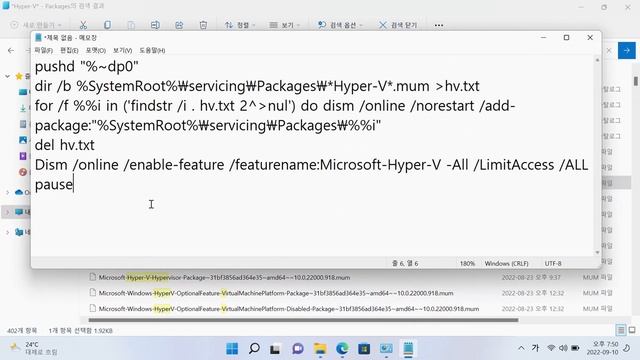The width and height of the screenshot is (640, 360).
Task: Open the 보기 view dropdown in Explorer toolbar
Action: pos(285,25)
